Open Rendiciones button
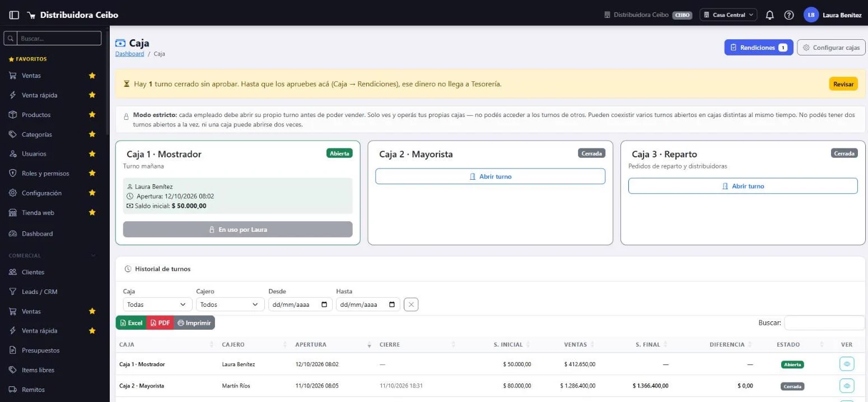Viewport: 868px width, 402px height. pos(759,48)
